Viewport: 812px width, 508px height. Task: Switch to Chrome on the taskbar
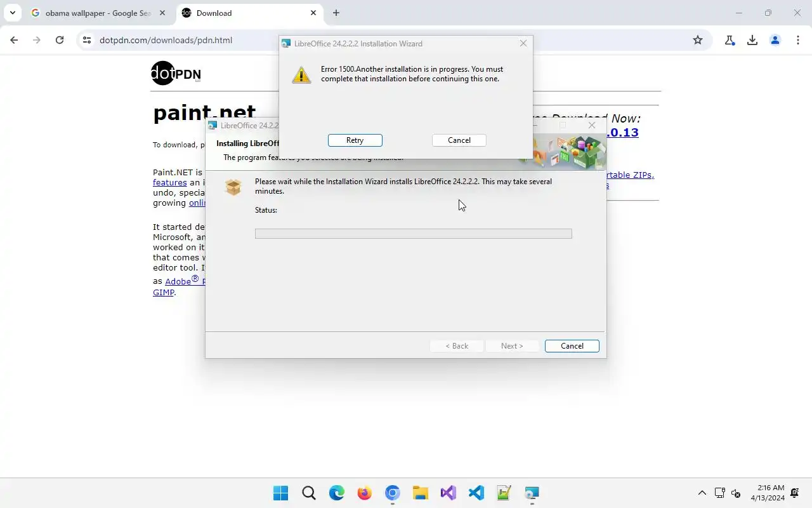[x=392, y=493]
